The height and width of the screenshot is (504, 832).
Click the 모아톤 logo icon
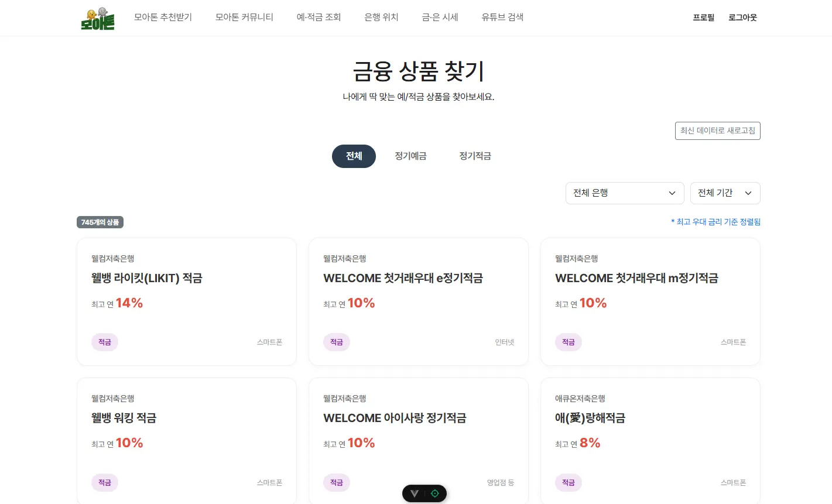coord(98,19)
